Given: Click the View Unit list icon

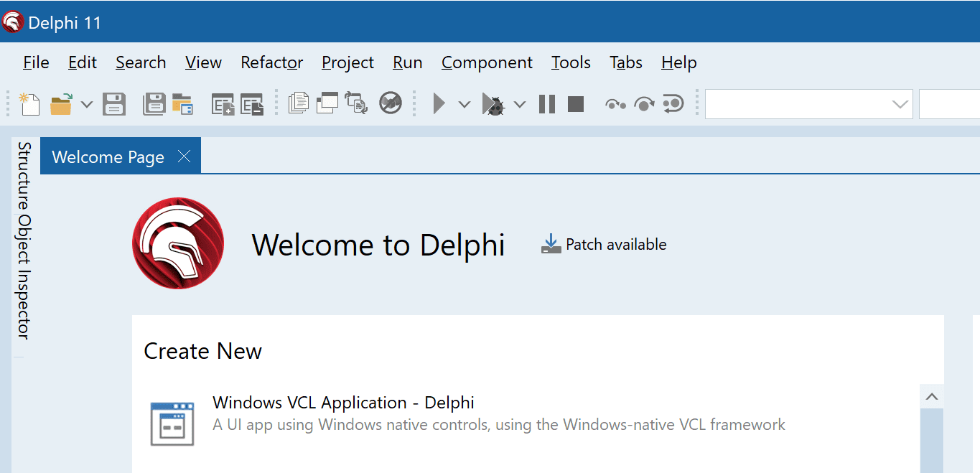Looking at the screenshot, I should point(299,103).
